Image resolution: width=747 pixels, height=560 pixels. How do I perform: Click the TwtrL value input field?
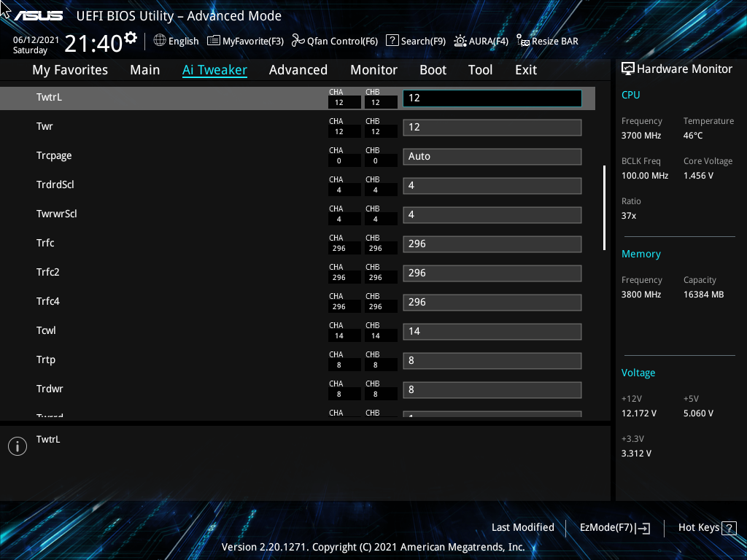[492, 98]
